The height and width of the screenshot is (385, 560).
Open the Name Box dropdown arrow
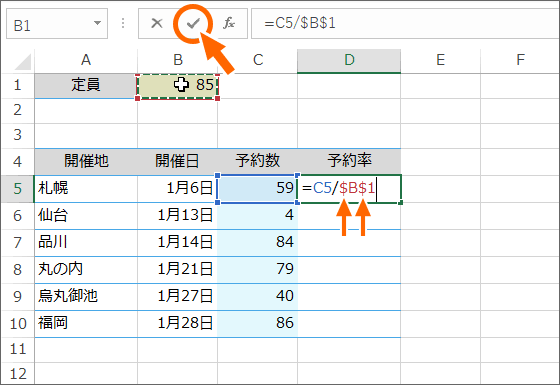(97, 23)
